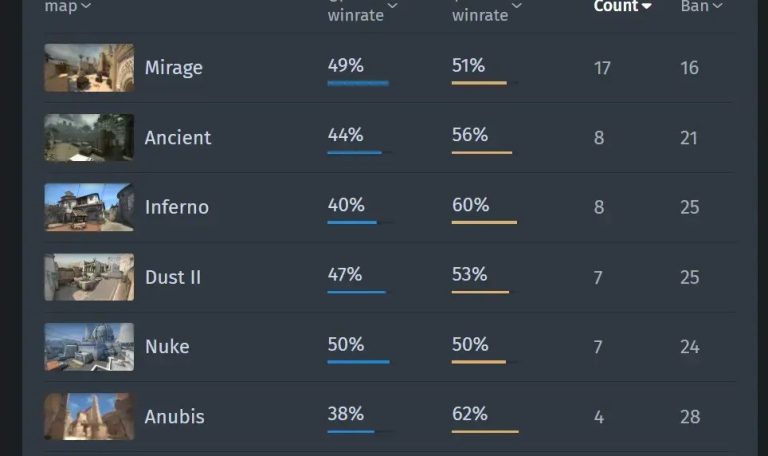Image resolution: width=768 pixels, height=456 pixels.
Task: Click the Dust II map thumbnail
Action: click(89, 277)
